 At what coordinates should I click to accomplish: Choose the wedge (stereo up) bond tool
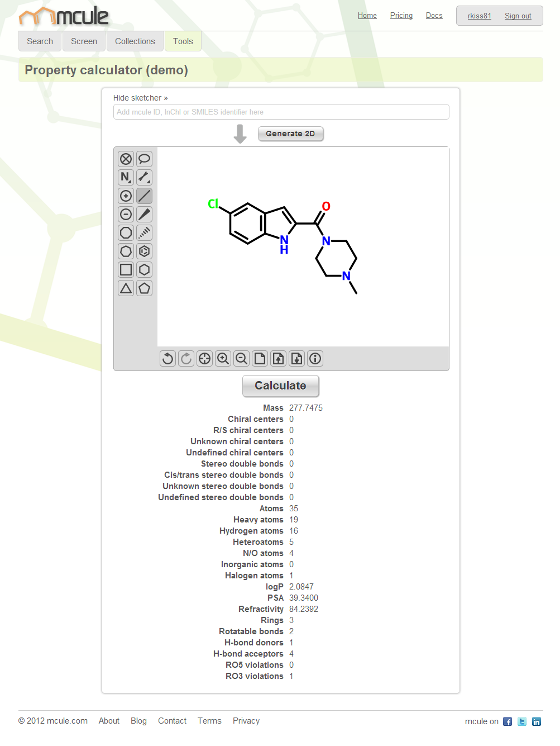144,215
